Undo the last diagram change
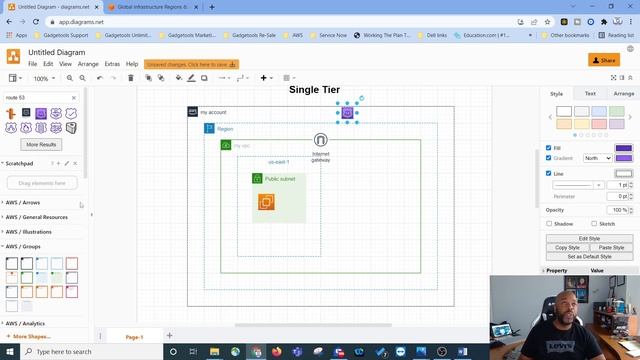This screenshot has height=360, width=640. (100, 78)
